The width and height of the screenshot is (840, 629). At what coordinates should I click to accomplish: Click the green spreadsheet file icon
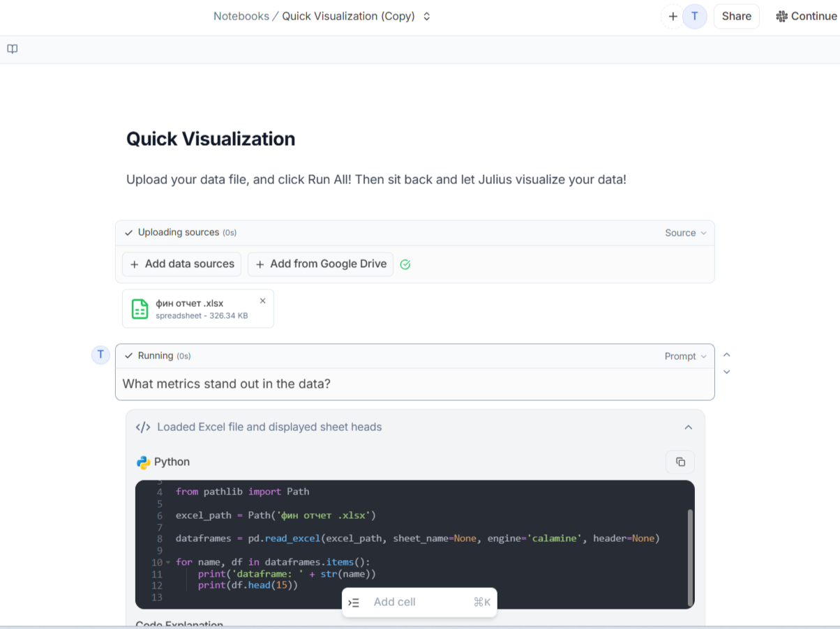click(x=140, y=309)
